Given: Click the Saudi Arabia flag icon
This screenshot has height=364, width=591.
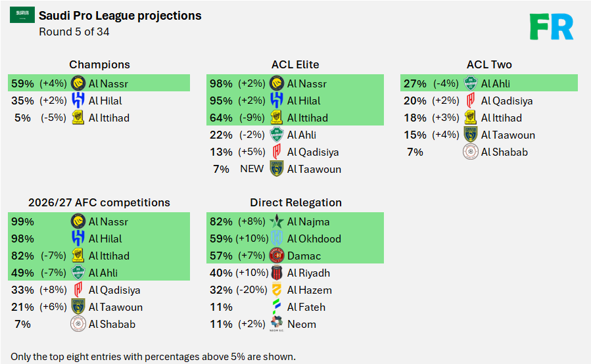Looking at the screenshot, I should [22, 14].
